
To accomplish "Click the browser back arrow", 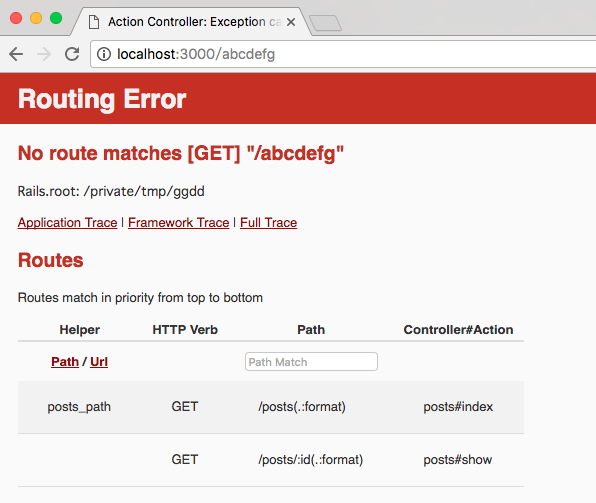I will pos(16,54).
